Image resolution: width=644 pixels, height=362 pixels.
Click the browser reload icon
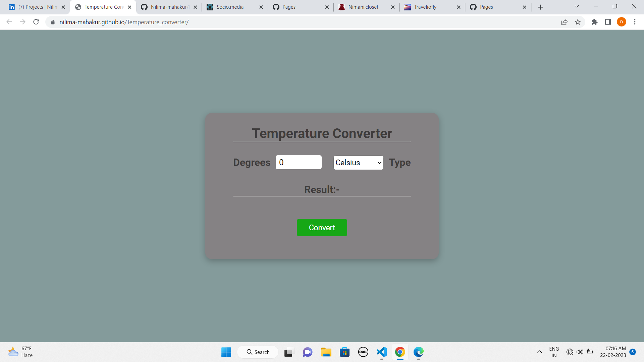point(36,22)
